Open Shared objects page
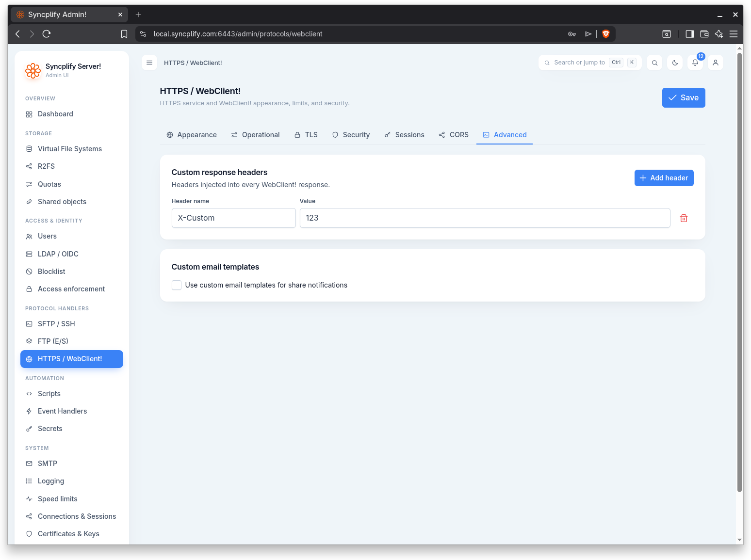Screen dimensions: 751x560 pyautogui.click(x=72, y=202)
